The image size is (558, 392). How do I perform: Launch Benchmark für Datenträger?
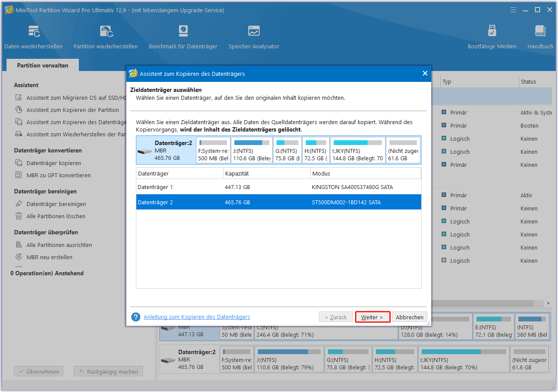tap(183, 37)
